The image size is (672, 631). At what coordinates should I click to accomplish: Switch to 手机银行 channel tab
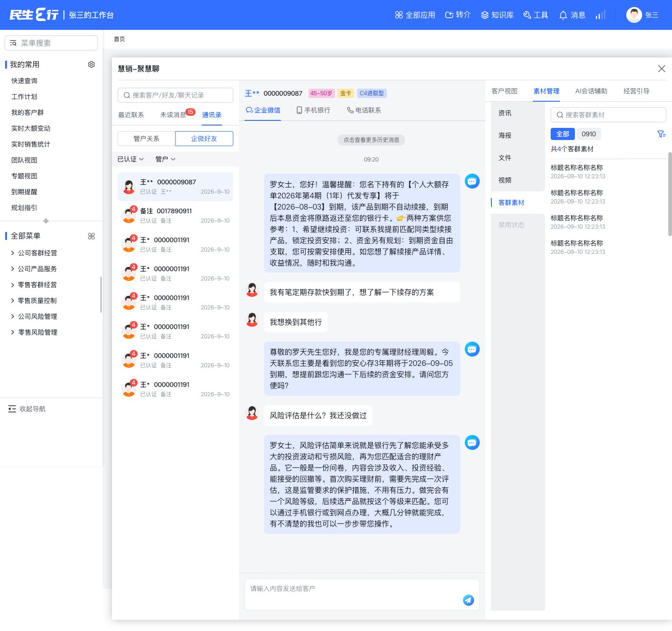(x=313, y=110)
